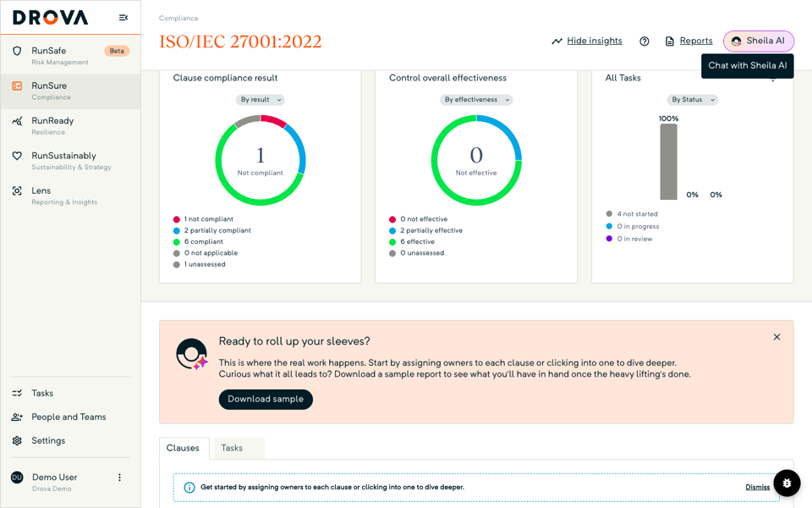Open People and Teams in sidebar
Viewport: 812px width, 508px height.
[x=70, y=417]
